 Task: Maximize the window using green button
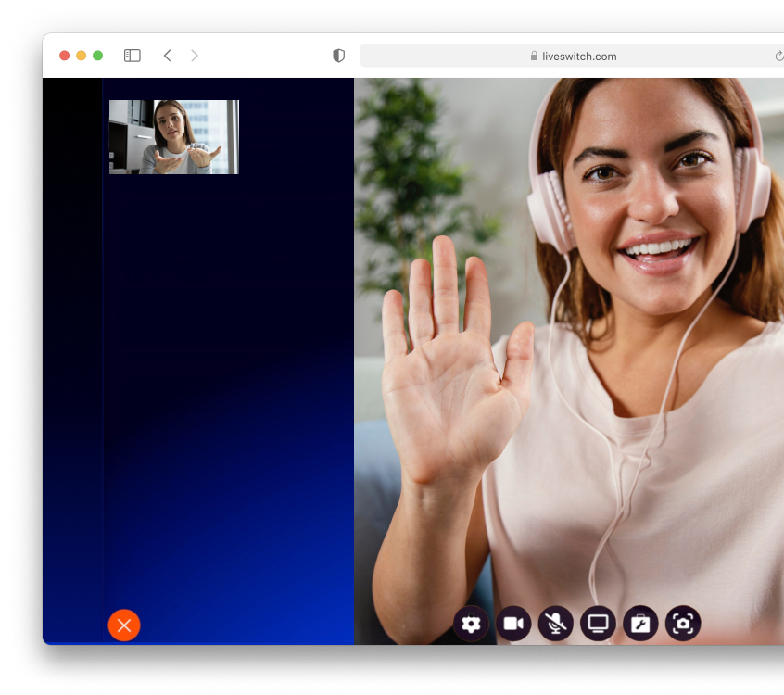(98, 56)
